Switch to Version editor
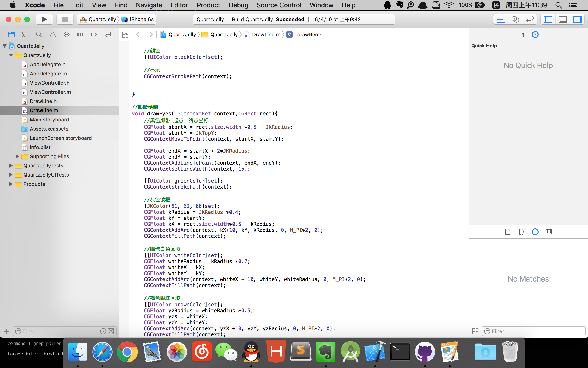Image resolution: width=588 pixels, height=368 pixels. [530, 19]
